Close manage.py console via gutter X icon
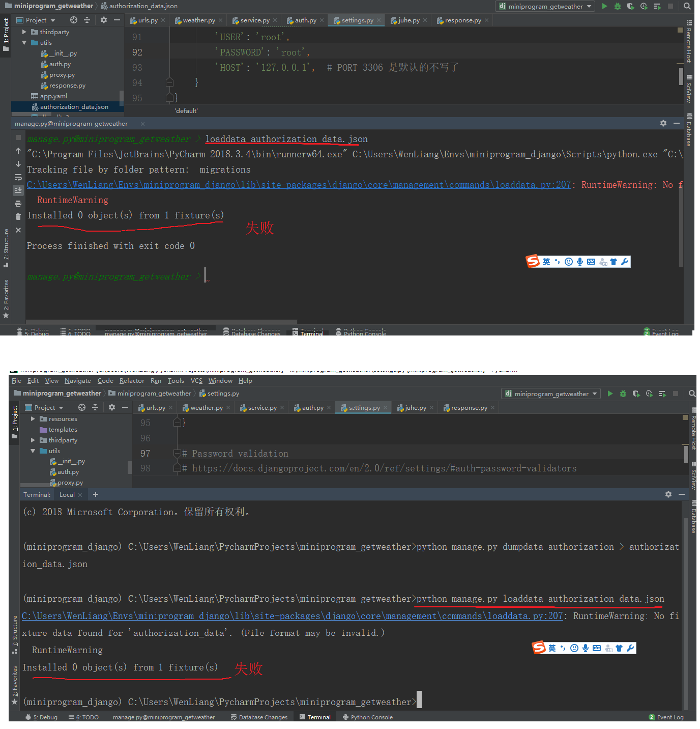The height and width of the screenshot is (729, 700). [x=18, y=230]
